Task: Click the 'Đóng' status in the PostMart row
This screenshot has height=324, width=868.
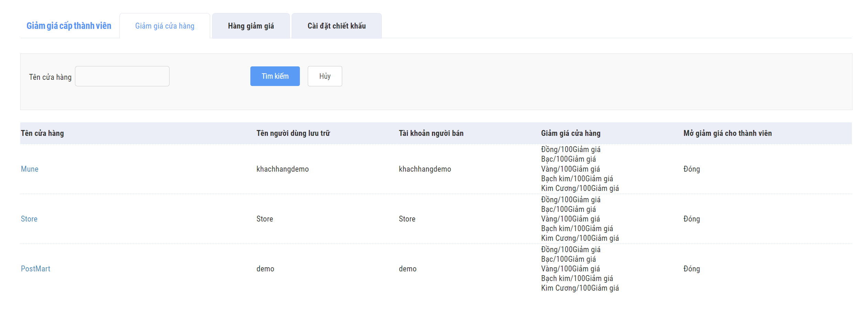Action: coord(692,269)
